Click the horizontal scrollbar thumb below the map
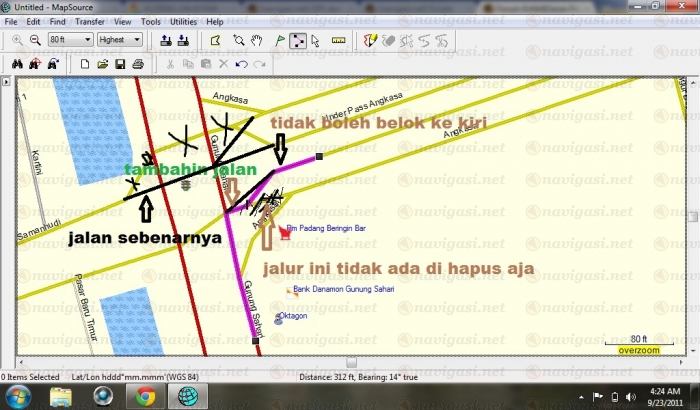 tap(349, 363)
